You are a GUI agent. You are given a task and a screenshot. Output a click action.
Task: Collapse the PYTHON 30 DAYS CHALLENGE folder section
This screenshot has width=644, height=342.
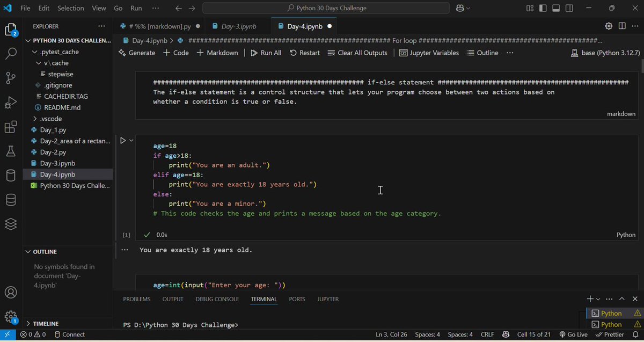(69, 40)
